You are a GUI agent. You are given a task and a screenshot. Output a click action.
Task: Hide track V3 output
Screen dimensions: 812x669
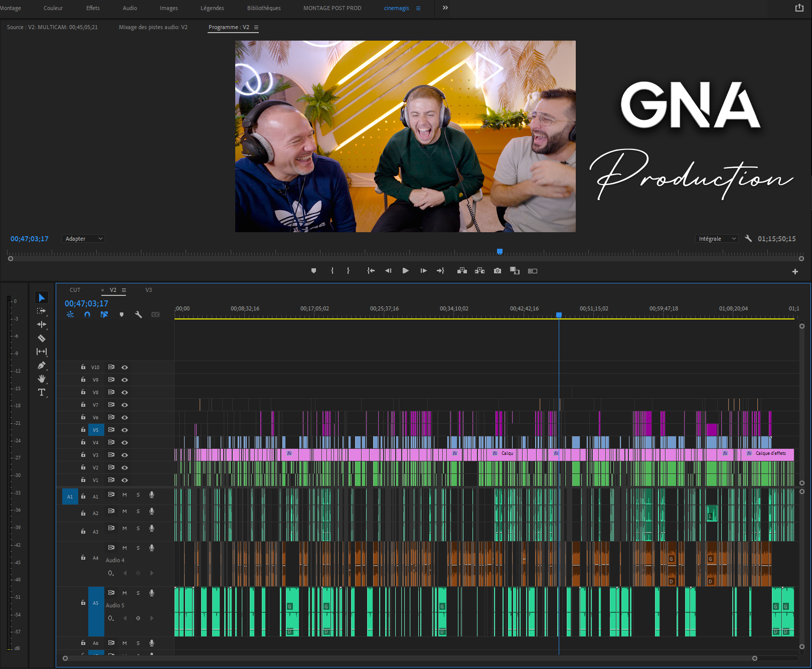[x=125, y=455]
